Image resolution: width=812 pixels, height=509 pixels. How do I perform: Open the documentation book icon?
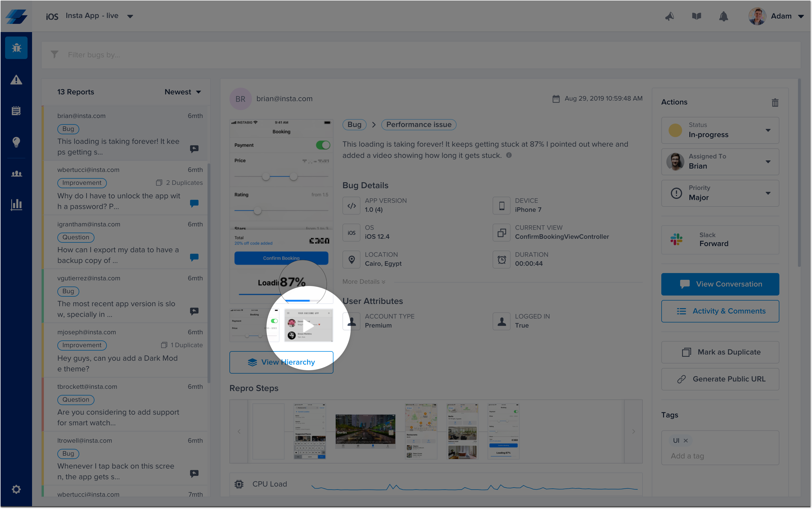[696, 16]
